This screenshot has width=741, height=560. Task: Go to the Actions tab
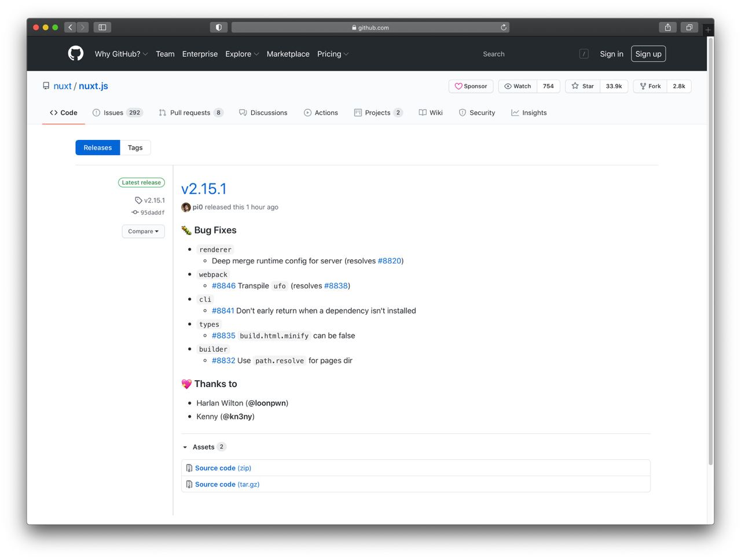pos(321,113)
